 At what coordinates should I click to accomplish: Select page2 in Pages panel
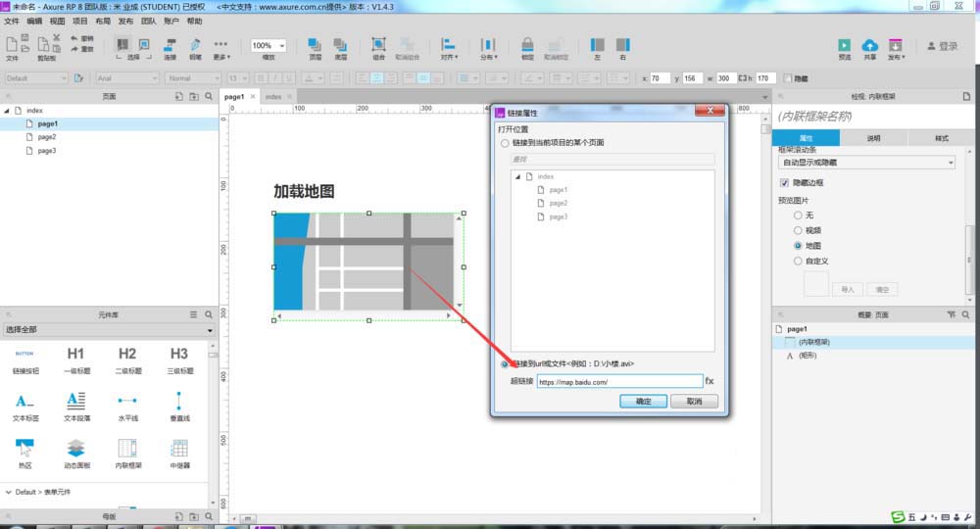tap(47, 137)
